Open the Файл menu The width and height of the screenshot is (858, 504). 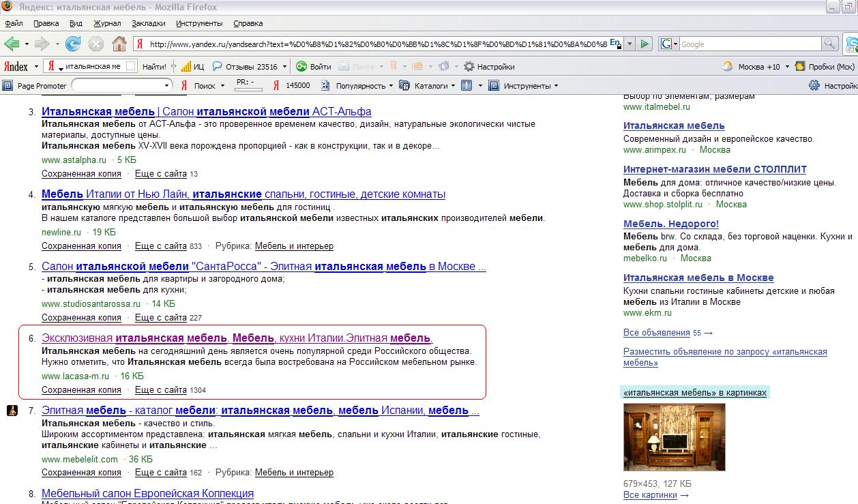(14, 23)
